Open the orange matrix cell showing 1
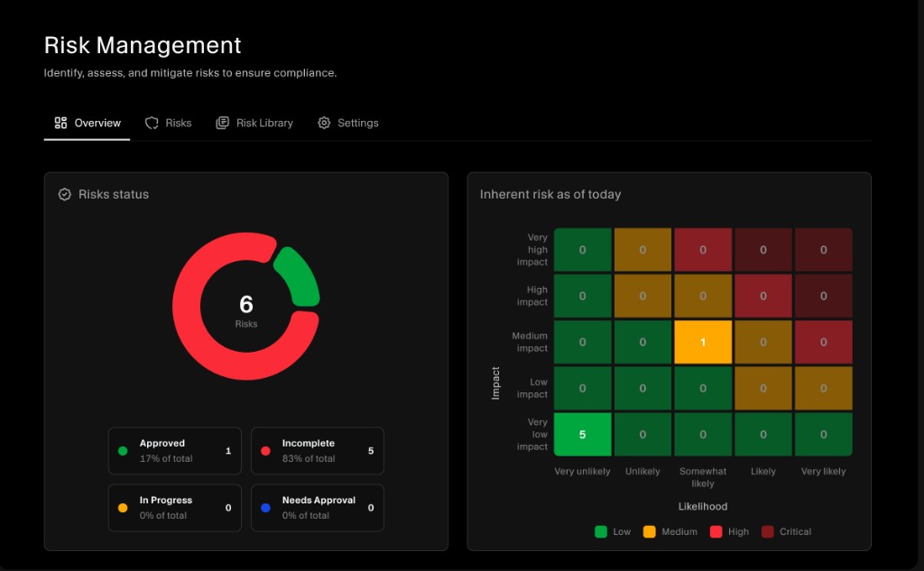 click(x=703, y=343)
